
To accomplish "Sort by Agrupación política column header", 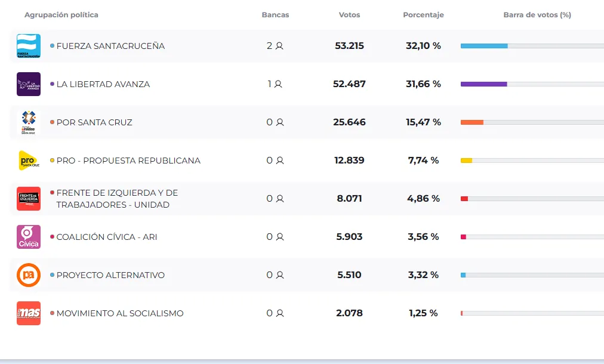I will [61, 15].
